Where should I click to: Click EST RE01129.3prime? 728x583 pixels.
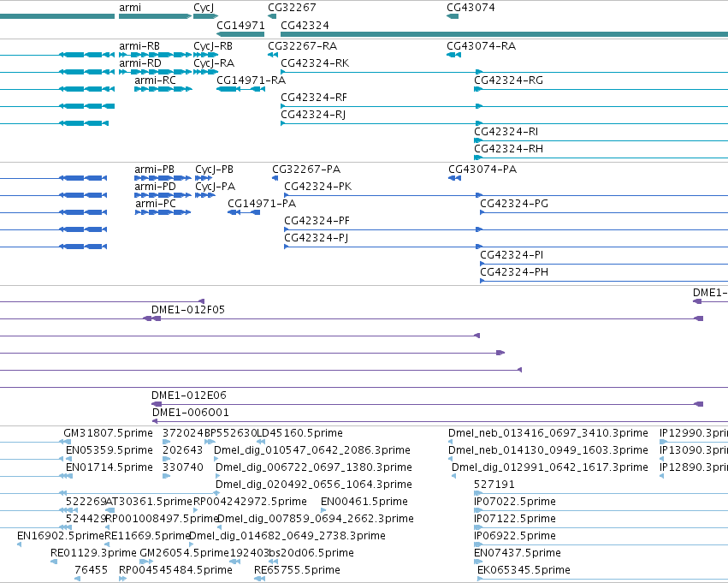[94, 554]
